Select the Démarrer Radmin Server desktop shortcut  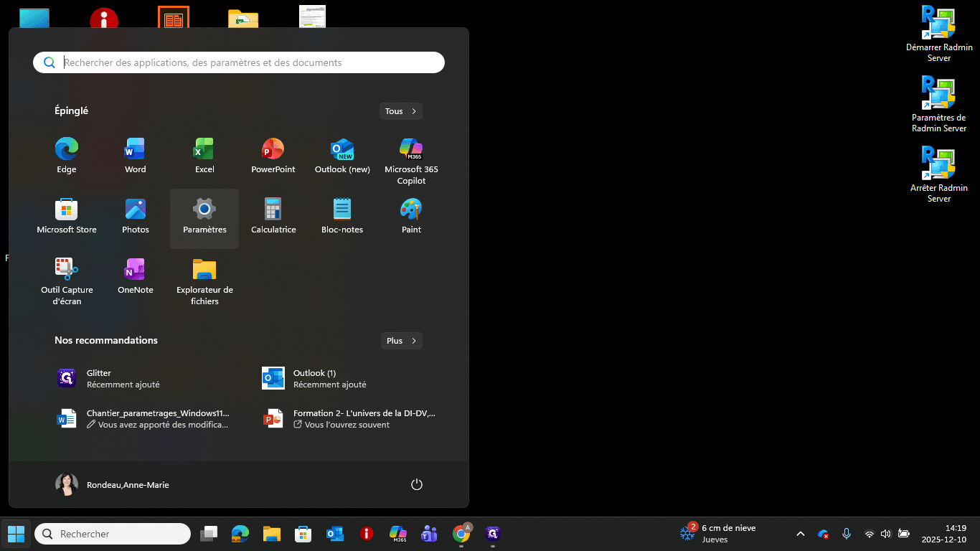(x=939, y=34)
